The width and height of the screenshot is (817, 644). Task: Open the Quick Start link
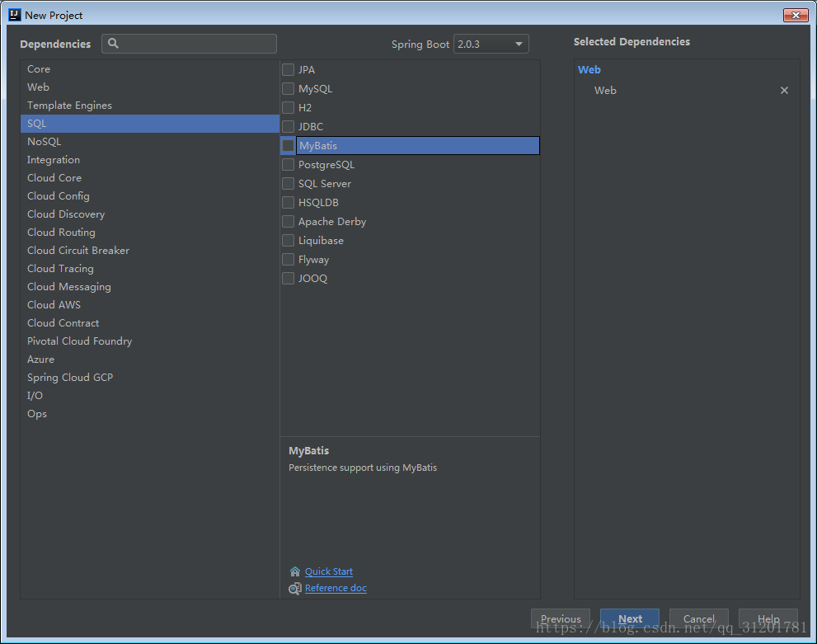point(329,571)
